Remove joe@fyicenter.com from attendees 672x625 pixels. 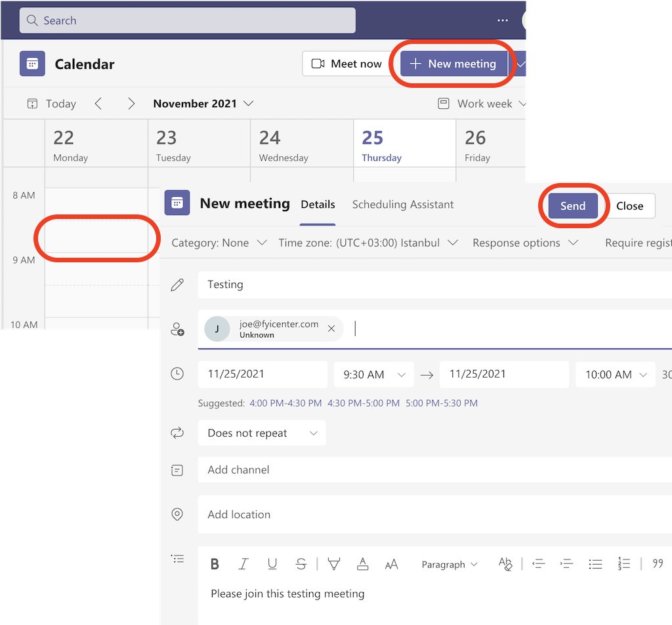(x=331, y=329)
